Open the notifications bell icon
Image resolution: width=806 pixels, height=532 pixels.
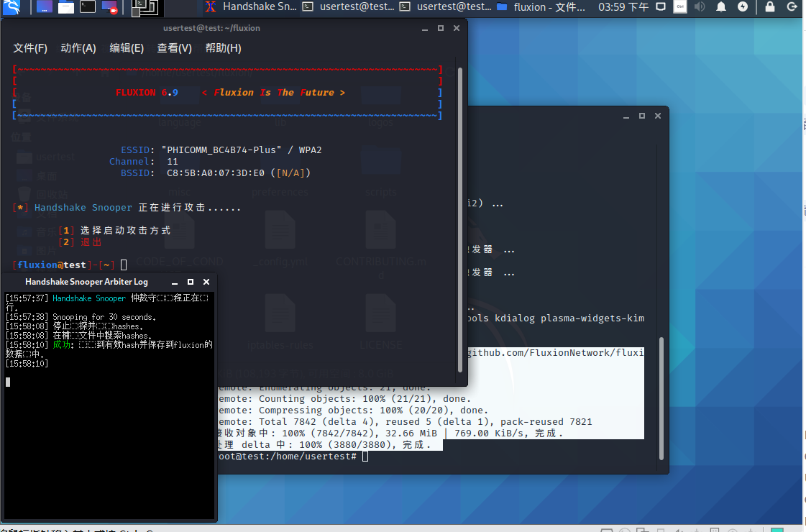(x=721, y=6)
